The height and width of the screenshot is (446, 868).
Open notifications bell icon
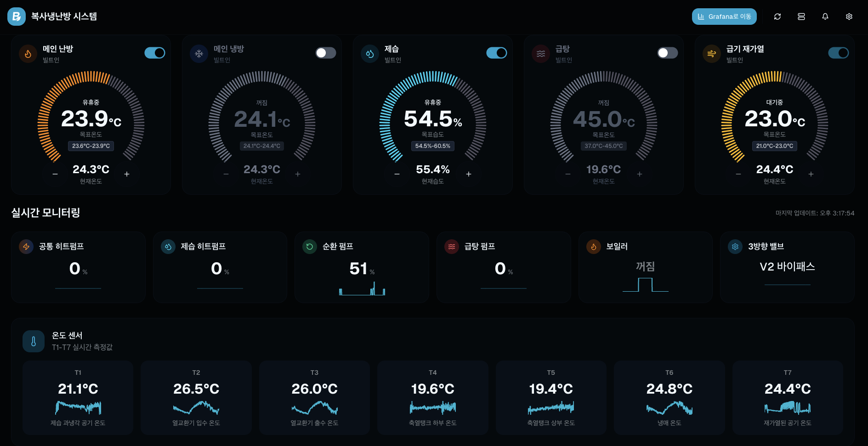(x=825, y=17)
